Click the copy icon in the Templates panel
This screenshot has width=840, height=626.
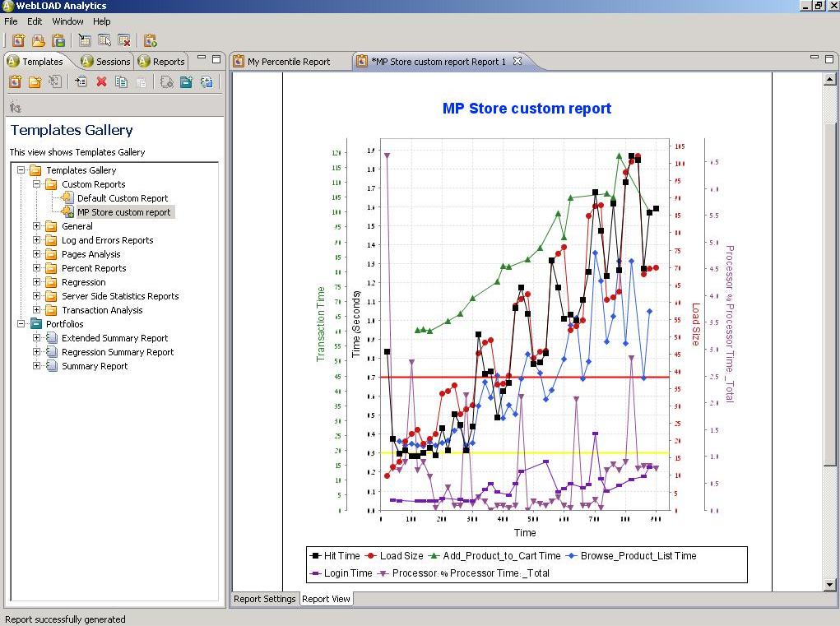click(x=121, y=82)
